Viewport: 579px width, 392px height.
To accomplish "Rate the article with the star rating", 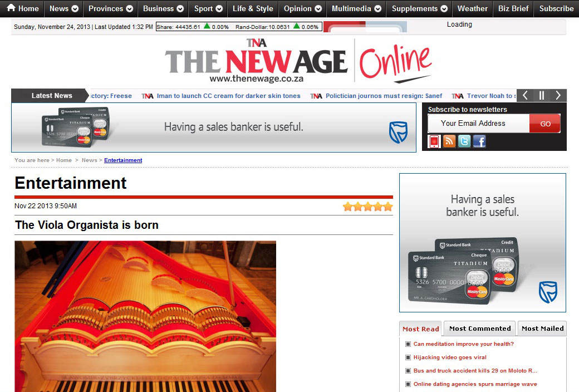I will (368, 207).
